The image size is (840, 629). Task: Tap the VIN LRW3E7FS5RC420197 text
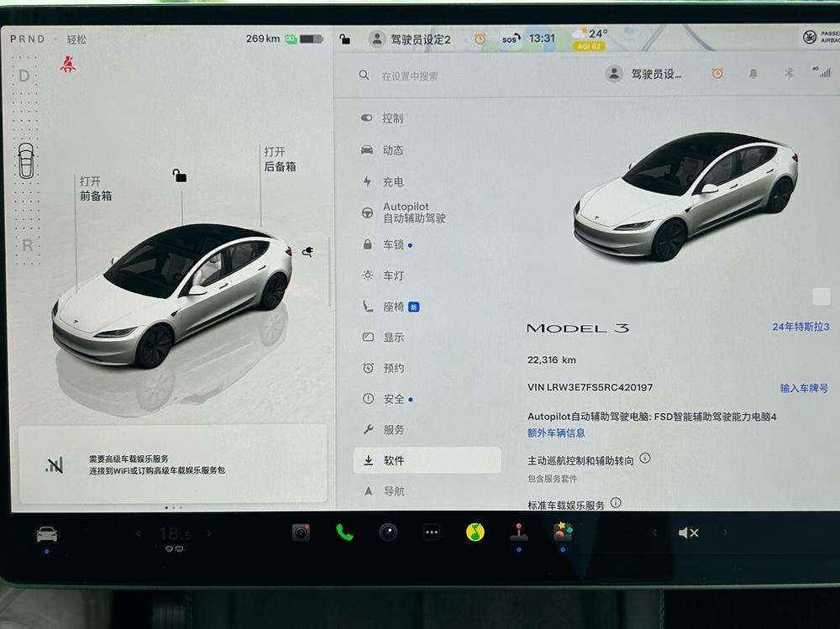pos(590,387)
